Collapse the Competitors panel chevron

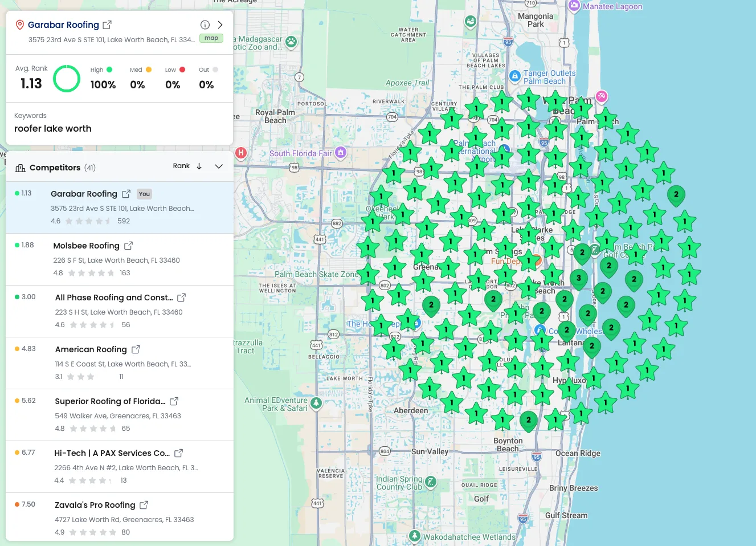(x=219, y=166)
